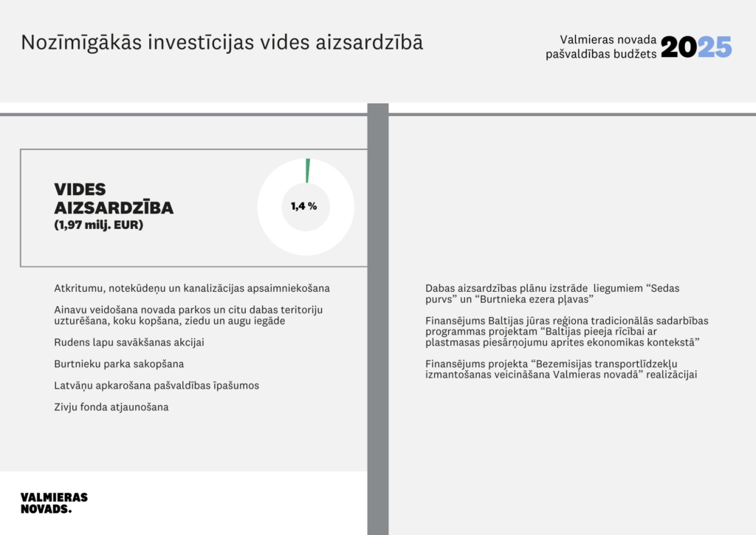Select the 'Zivju fonda atjaunošana' item

(x=111, y=407)
